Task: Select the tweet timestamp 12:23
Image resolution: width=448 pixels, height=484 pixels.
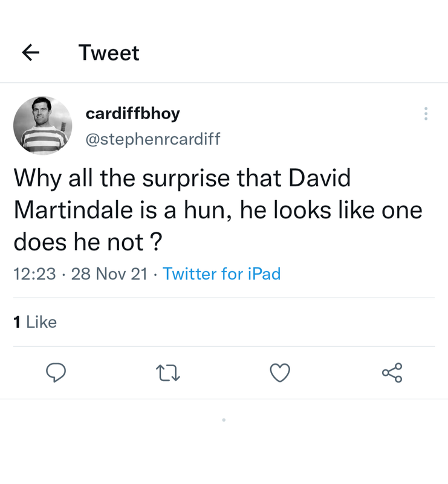Action: 34,273
